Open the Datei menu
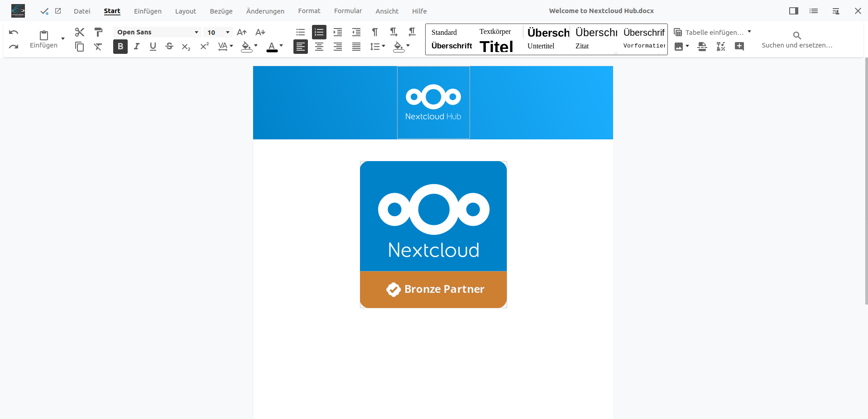 point(82,11)
